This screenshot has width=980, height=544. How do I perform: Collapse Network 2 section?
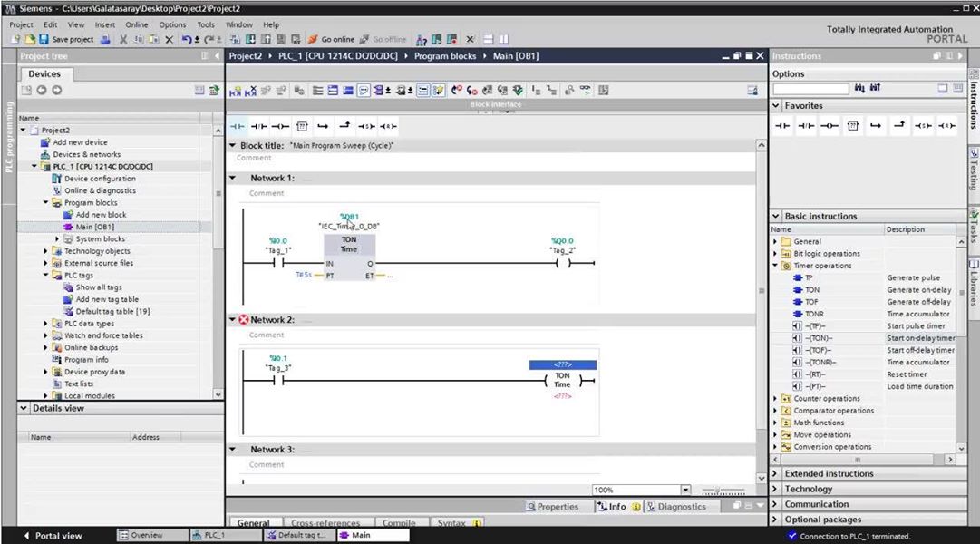232,319
